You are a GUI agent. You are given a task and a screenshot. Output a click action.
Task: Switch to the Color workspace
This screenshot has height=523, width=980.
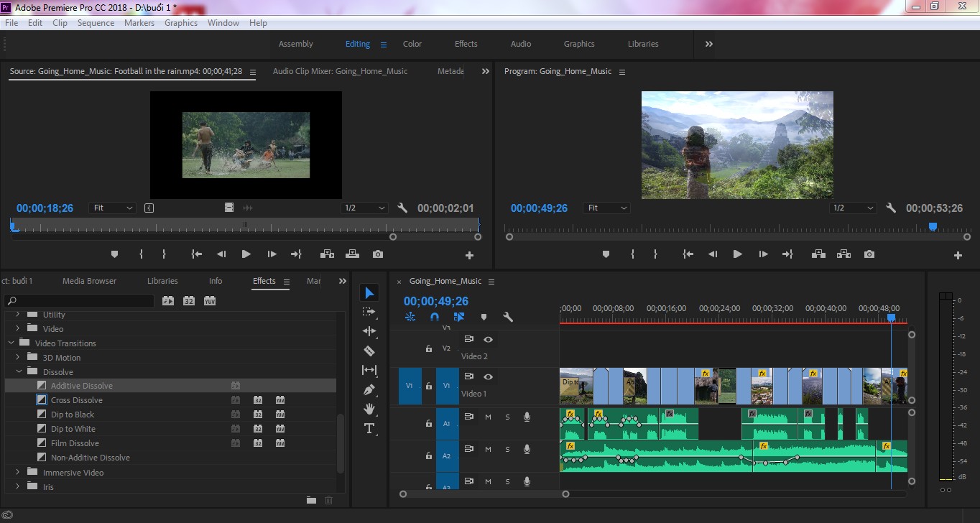click(x=412, y=44)
